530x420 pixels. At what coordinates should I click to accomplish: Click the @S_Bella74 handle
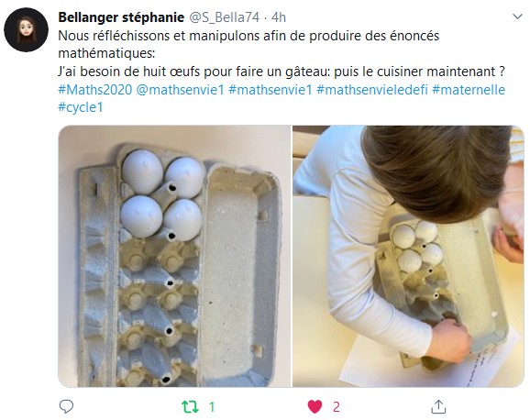click(x=224, y=17)
